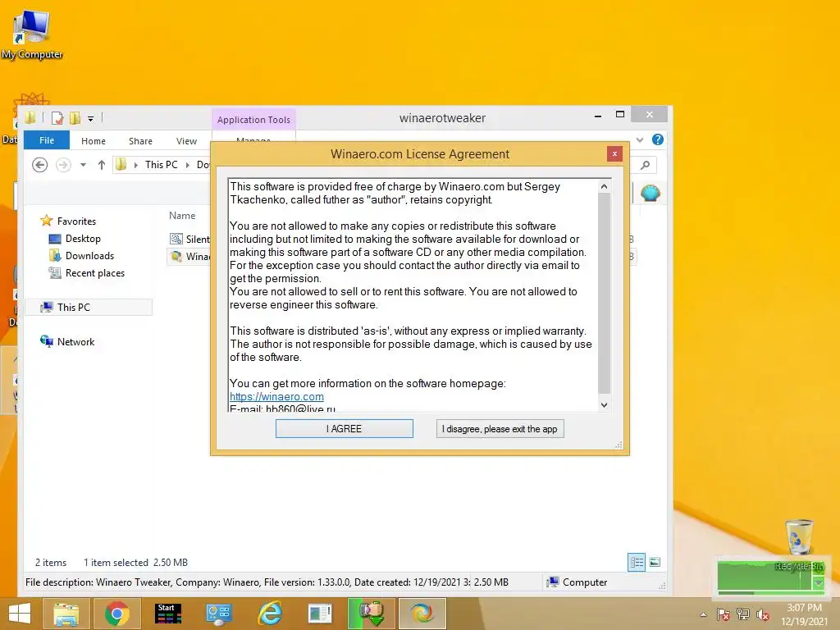
Task: Go up one folder level
Action: click(x=101, y=164)
